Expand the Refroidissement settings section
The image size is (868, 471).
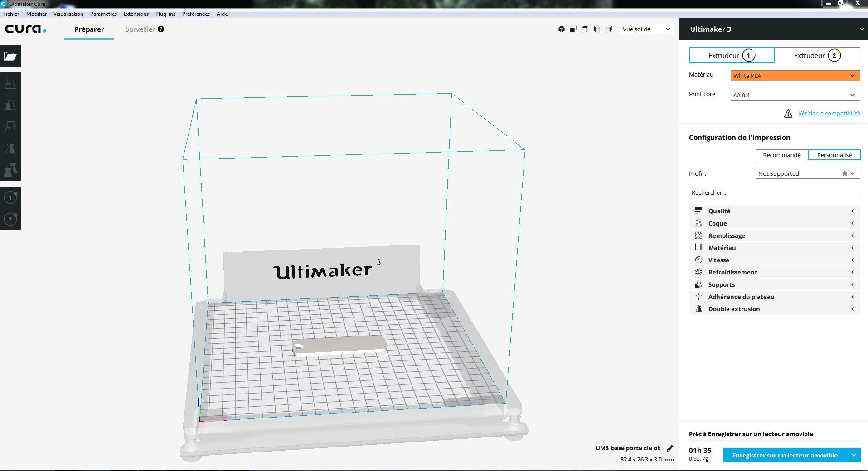tap(774, 272)
